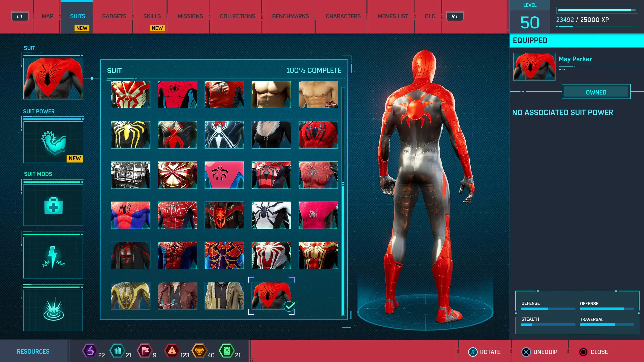644x362 pixels.
Task: Pick the magenta suit with small spider
Action: [318, 215]
